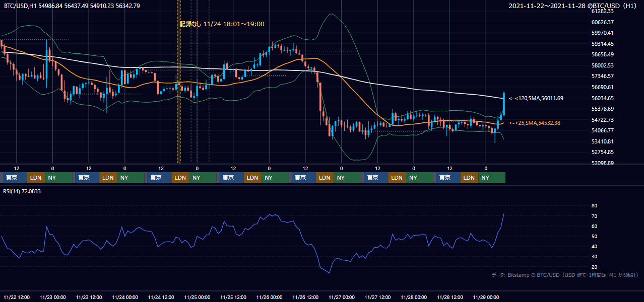644x302 pixels.
Task: Click the RSI scale value 70
Action: point(594,216)
